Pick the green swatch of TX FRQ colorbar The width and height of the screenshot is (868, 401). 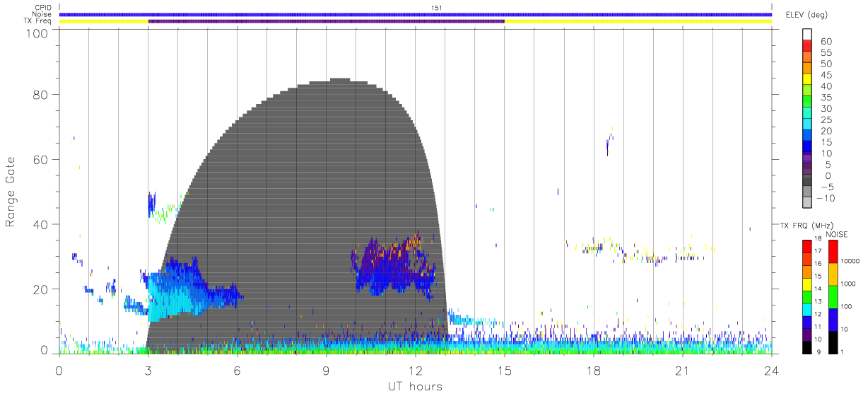coord(807,296)
